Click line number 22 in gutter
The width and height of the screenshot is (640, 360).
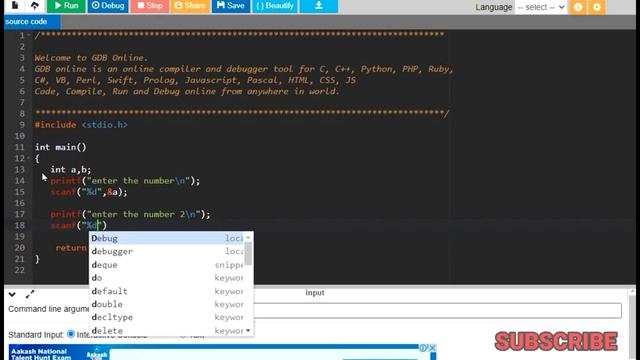[19, 270]
